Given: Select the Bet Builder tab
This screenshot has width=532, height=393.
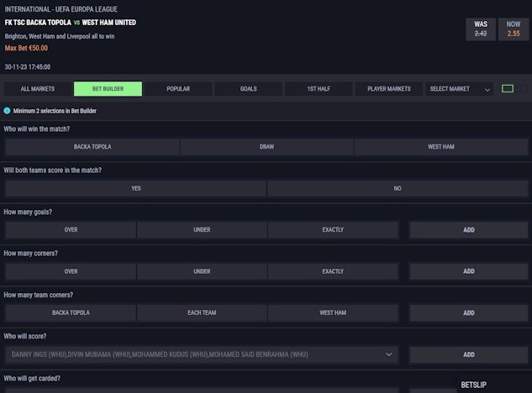Looking at the screenshot, I should (108, 89).
